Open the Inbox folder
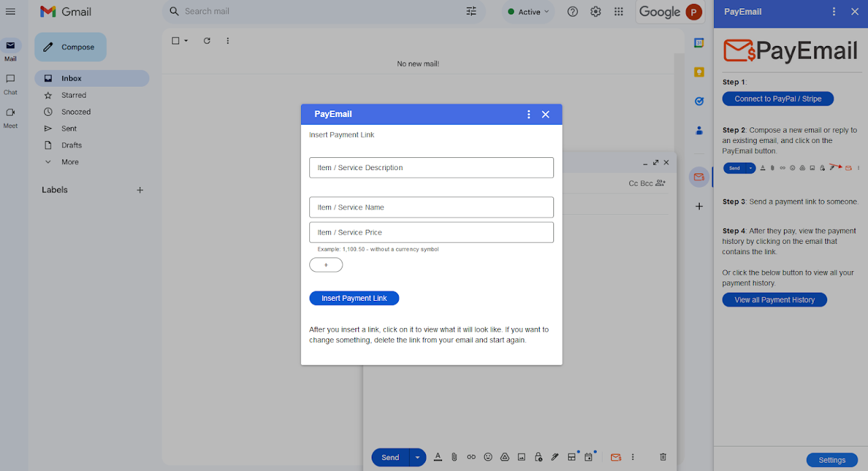 pos(92,79)
